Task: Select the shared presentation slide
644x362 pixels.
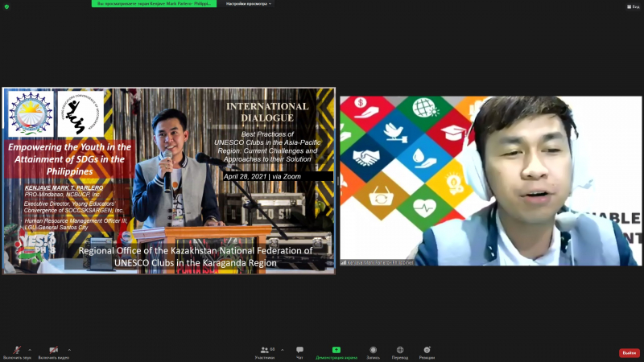Action: click(167, 181)
